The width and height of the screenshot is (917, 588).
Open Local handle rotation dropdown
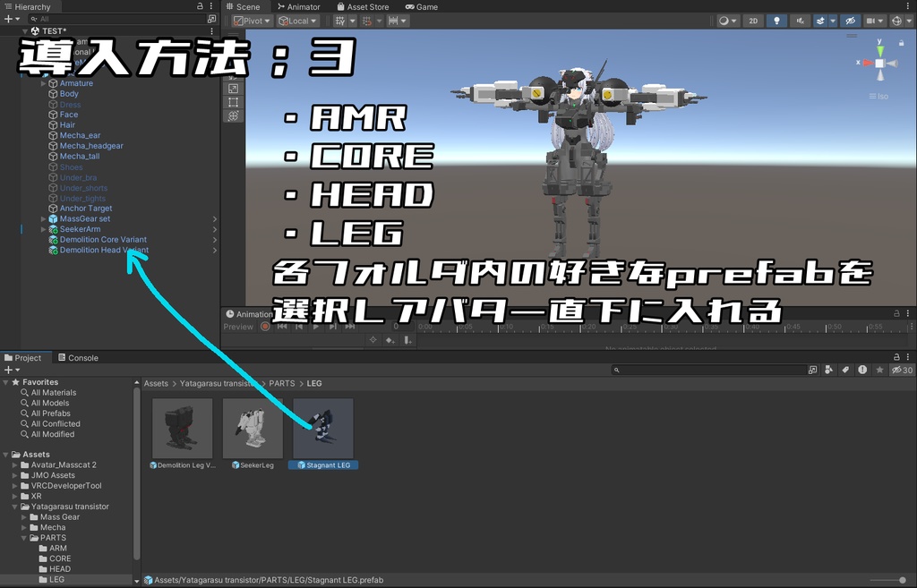pos(297,21)
